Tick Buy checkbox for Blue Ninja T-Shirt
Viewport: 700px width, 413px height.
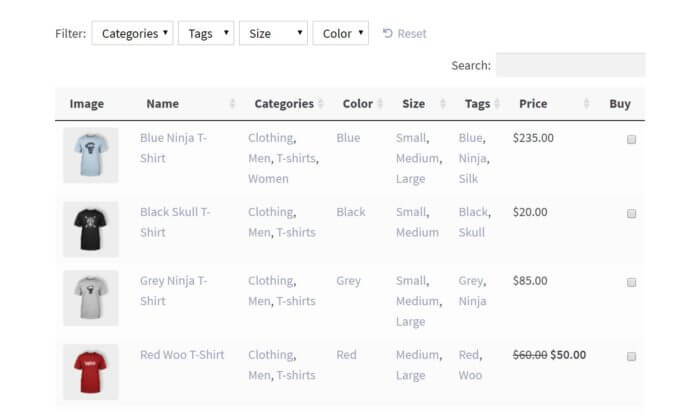[x=631, y=139]
